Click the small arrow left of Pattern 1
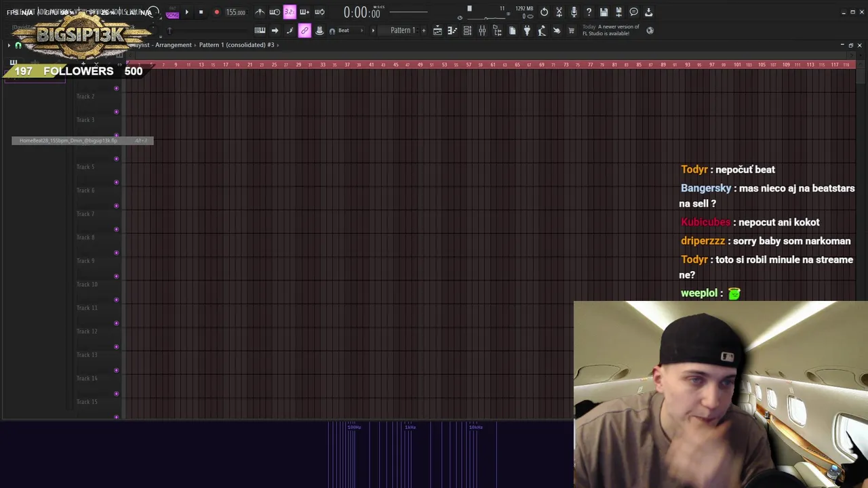This screenshot has height=488, width=868. (372, 30)
